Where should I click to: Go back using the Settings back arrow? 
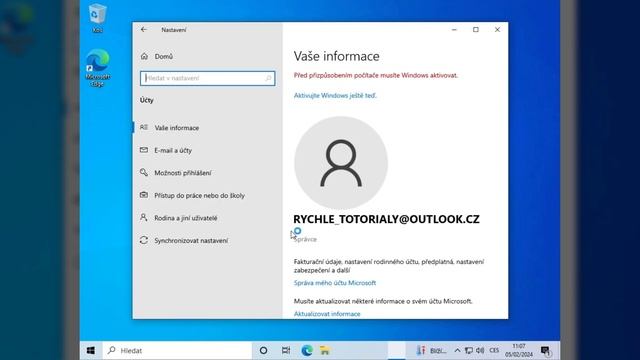pyautogui.click(x=144, y=29)
